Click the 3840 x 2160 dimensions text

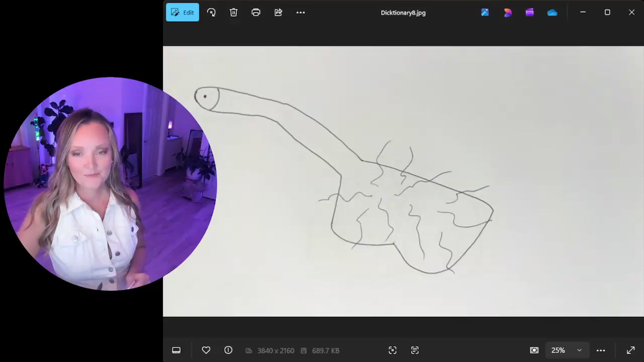point(276,351)
